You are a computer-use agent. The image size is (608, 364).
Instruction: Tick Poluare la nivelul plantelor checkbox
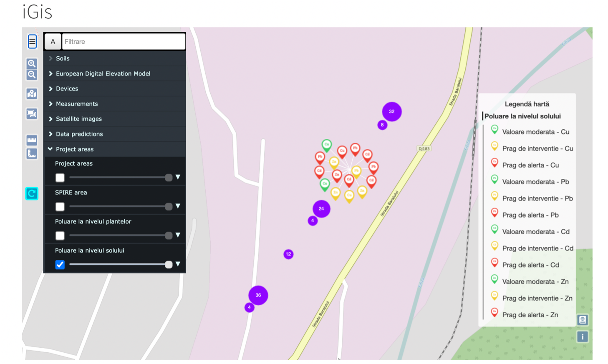tap(60, 236)
